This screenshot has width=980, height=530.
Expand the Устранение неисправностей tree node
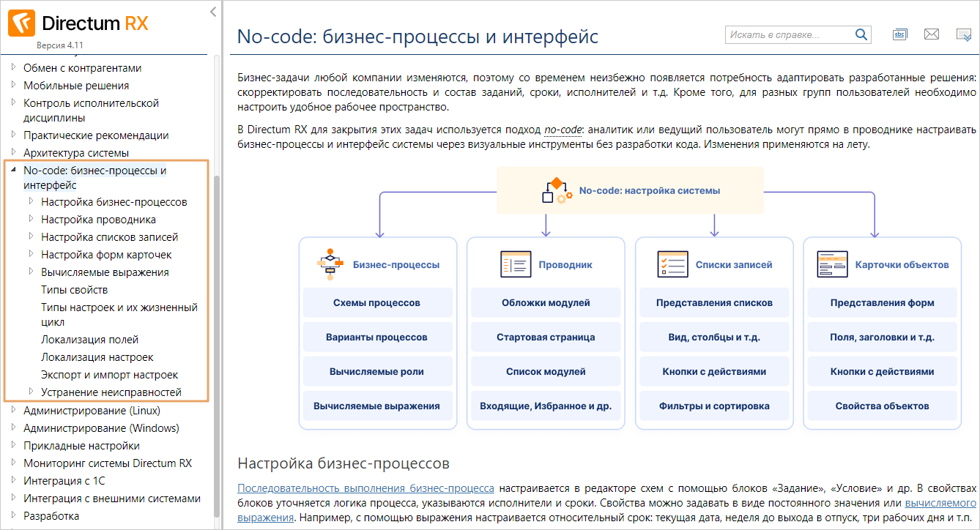[x=31, y=392]
